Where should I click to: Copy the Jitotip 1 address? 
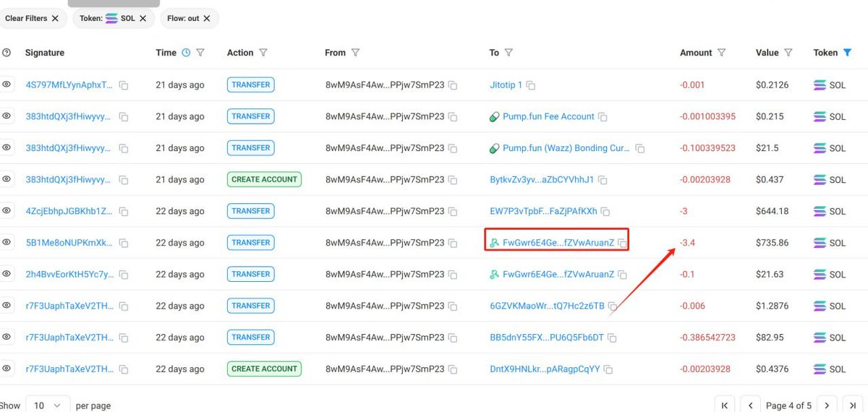click(x=531, y=85)
